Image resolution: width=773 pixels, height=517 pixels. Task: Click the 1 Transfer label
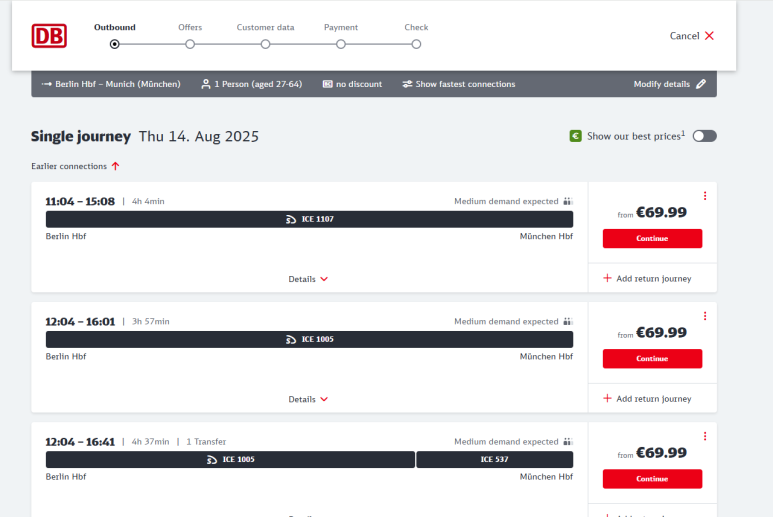[x=206, y=442]
